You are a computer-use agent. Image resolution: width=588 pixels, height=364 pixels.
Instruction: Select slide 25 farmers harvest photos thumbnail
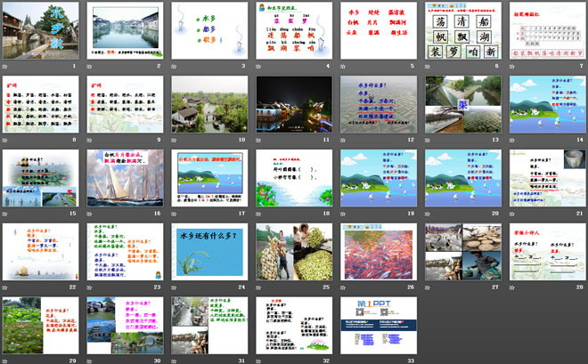[x=294, y=252]
